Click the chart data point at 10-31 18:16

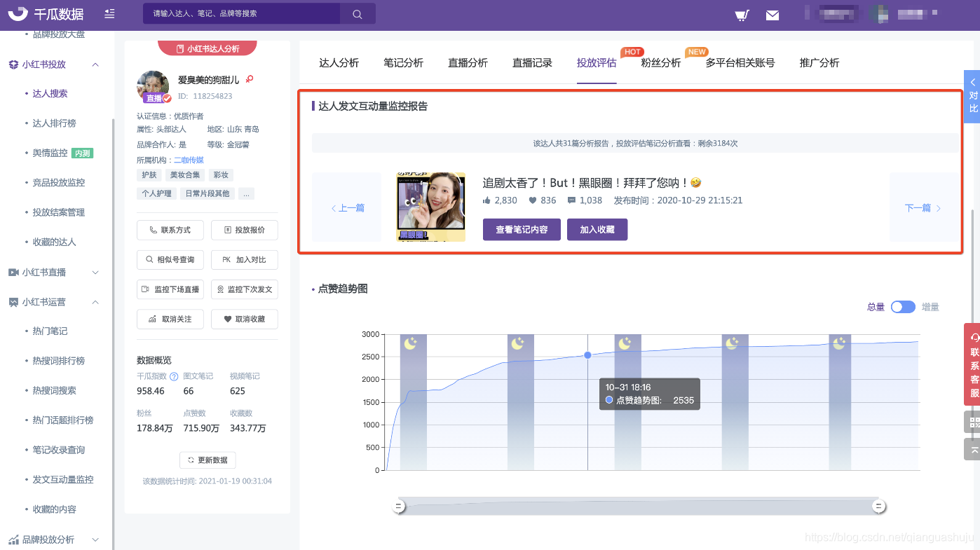click(587, 355)
